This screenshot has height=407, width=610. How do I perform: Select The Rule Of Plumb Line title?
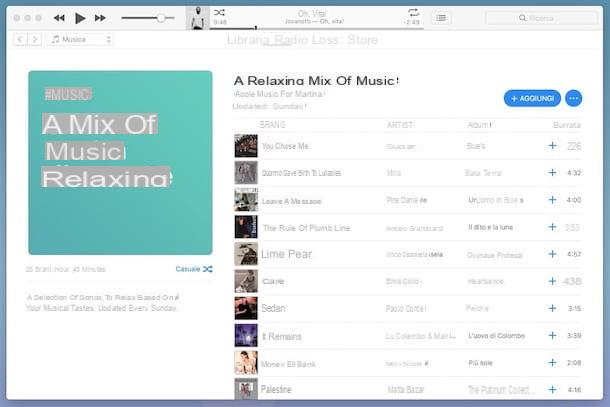pyautogui.click(x=307, y=228)
